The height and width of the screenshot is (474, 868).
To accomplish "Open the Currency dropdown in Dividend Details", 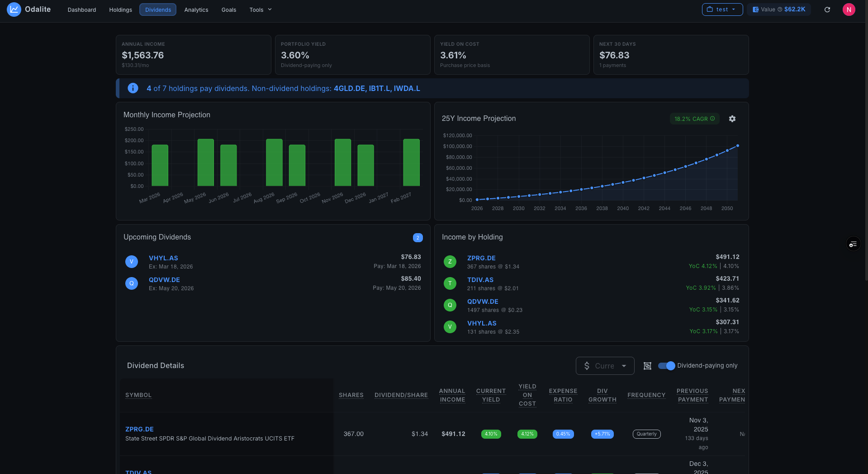I will [605, 366].
